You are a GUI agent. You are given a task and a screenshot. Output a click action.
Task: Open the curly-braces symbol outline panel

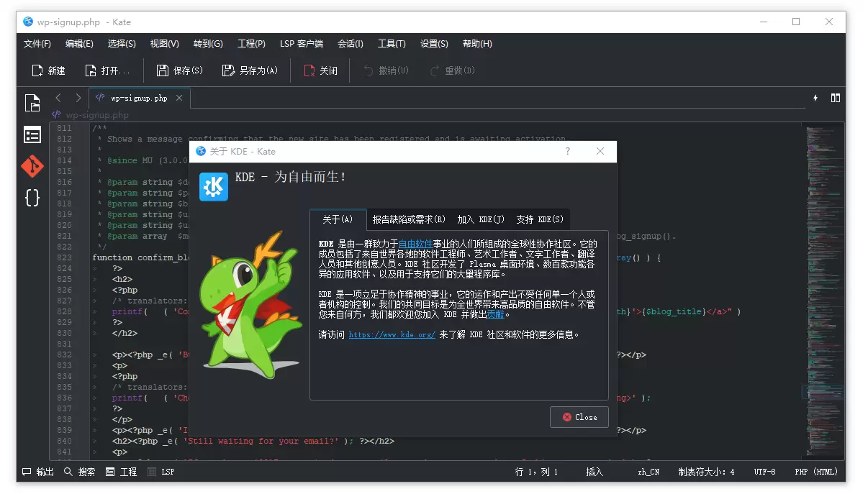pos(32,198)
